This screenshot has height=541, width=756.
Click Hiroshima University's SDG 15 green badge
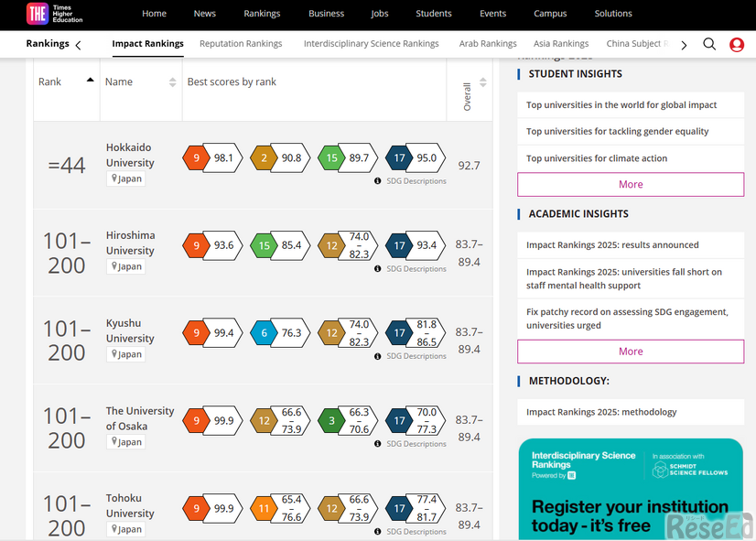tap(264, 245)
